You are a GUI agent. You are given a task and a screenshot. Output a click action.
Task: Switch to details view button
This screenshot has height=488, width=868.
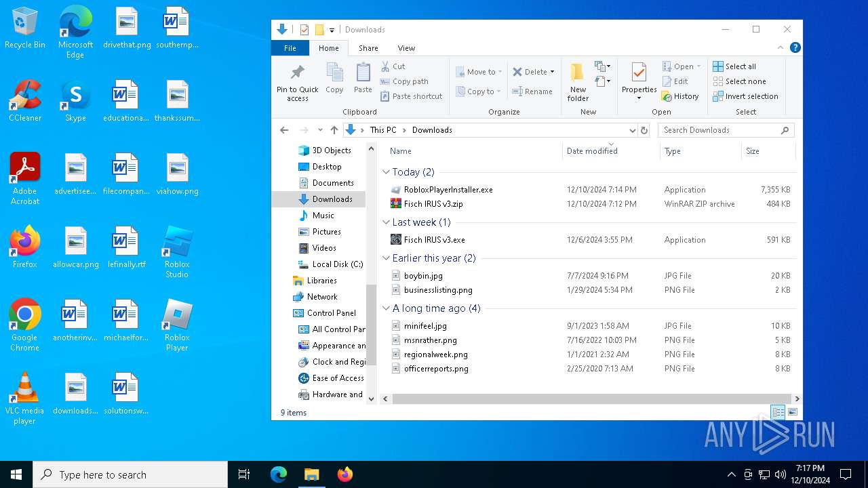778,412
